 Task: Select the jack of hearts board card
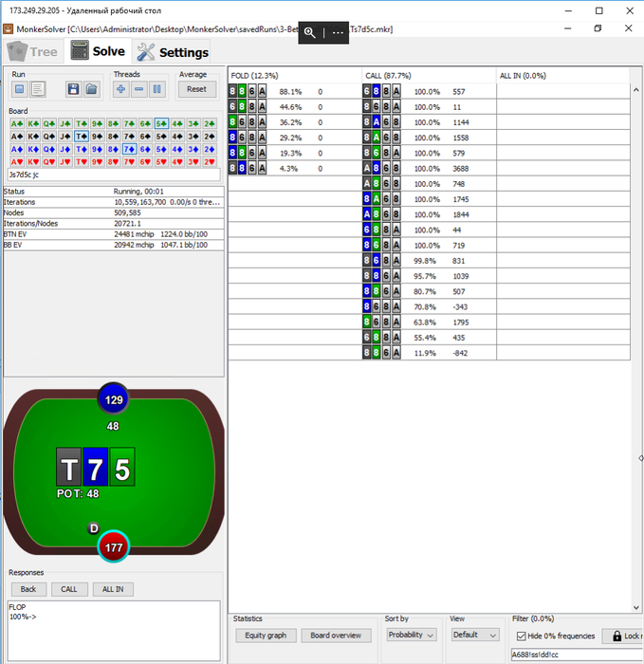point(65,162)
